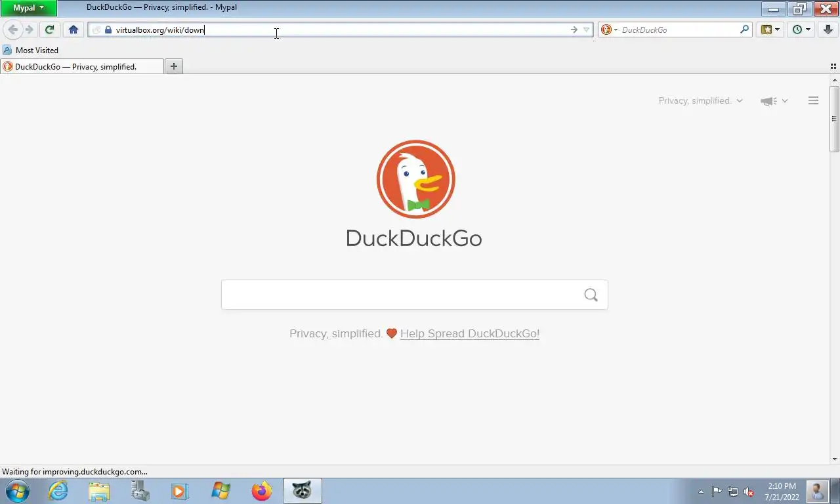Click the scrollbar up arrow
This screenshot has width=840, height=504.
click(x=834, y=80)
